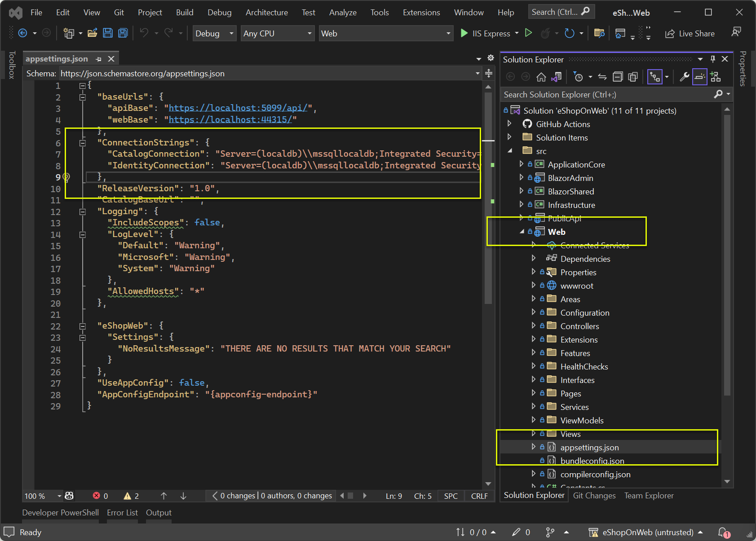756x541 pixels.
Task: Expand the GitHub Actions node
Action: click(509, 124)
